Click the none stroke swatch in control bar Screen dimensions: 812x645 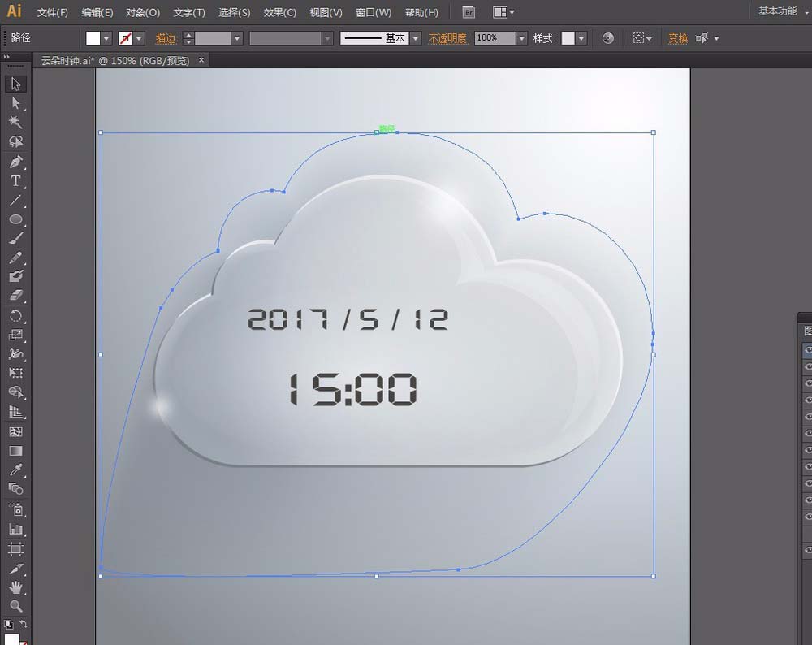pyautogui.click(x=125, y=38)
